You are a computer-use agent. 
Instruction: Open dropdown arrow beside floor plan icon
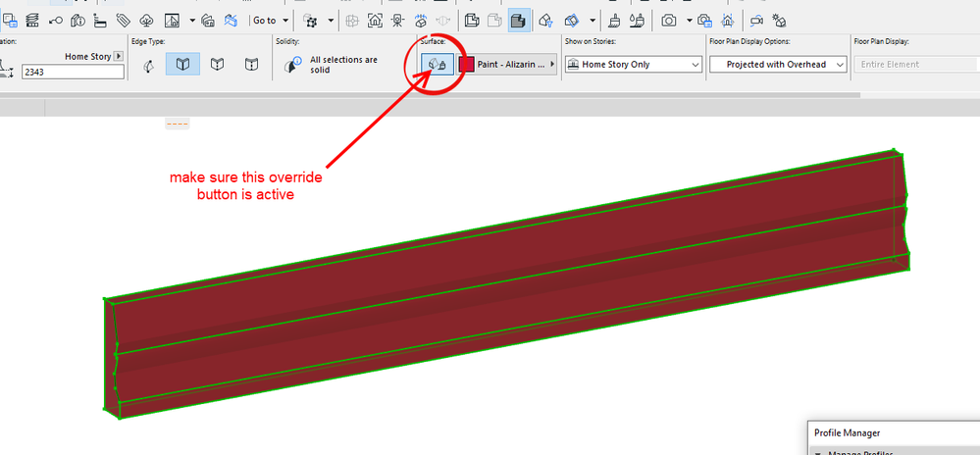click(192, 21)
